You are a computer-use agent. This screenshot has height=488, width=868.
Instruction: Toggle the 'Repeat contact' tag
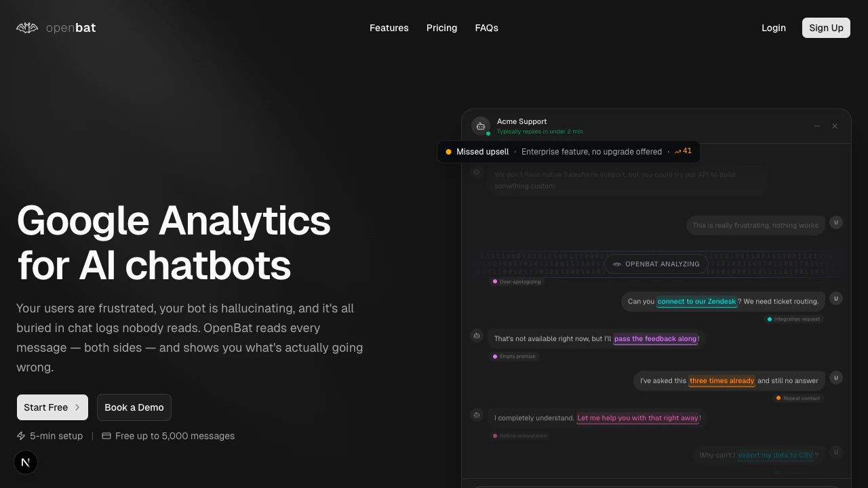(x=798, y=398)
